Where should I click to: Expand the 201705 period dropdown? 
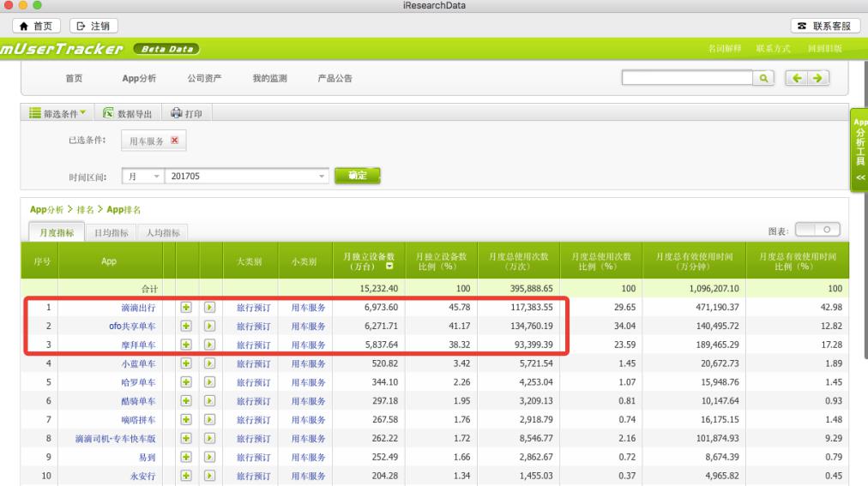pos(322,176)
